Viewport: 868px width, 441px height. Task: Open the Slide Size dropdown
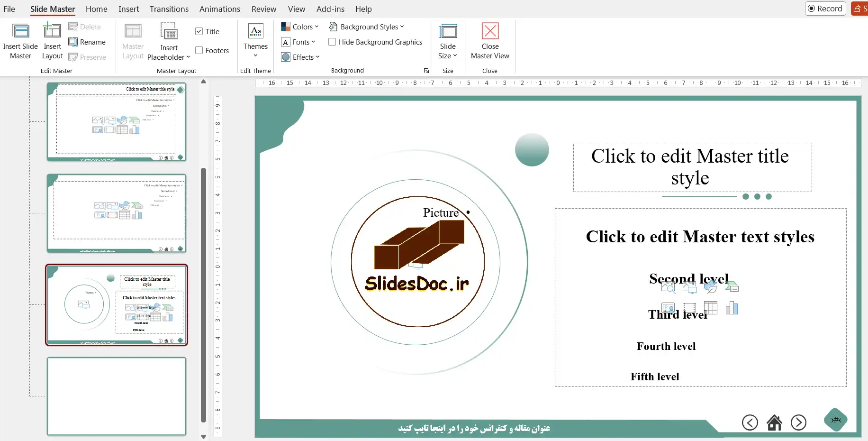[448, 51]
